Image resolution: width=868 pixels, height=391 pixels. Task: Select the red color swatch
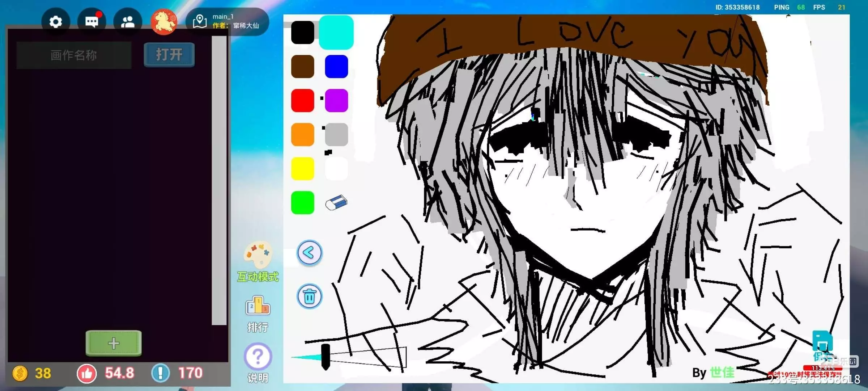(302, 100)
